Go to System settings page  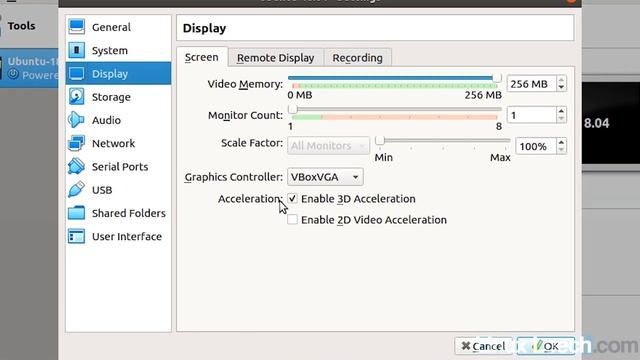click(x=118, y=50)
